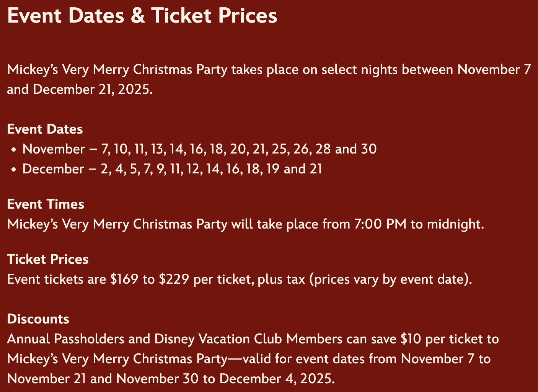Screen dimensions: 538x392
Task: Click the Event Dates subheading
Action: pyautogui.click(x=45, y=129)
